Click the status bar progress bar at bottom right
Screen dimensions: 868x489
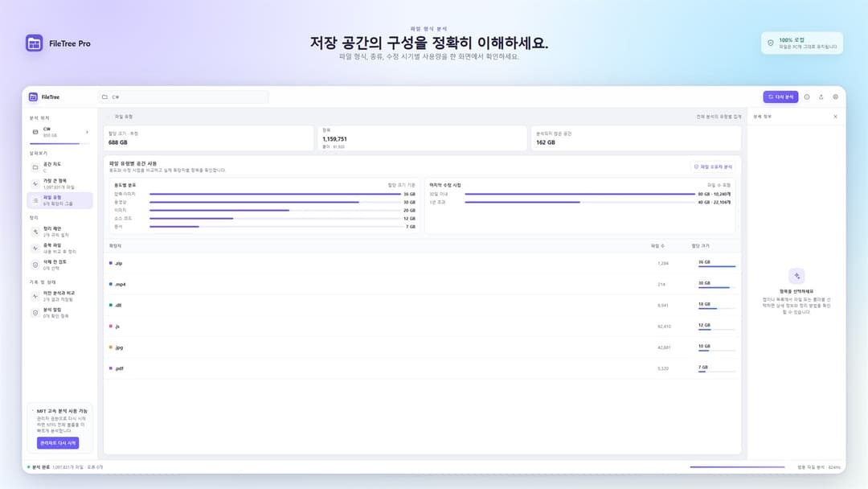pyautogui.click(x=737, y=466)
